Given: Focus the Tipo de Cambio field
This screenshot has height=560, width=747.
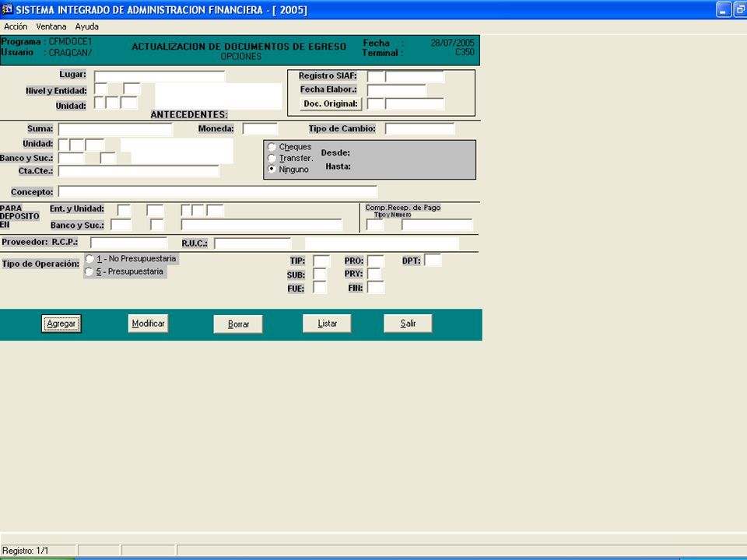Looking at the screenshot, I should (420, 128).
